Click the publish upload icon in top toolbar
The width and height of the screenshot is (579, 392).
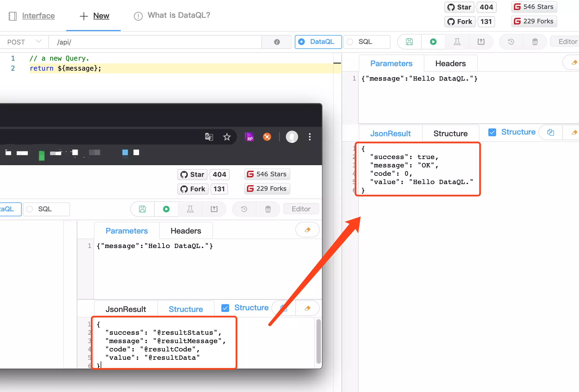click(481, 42)
